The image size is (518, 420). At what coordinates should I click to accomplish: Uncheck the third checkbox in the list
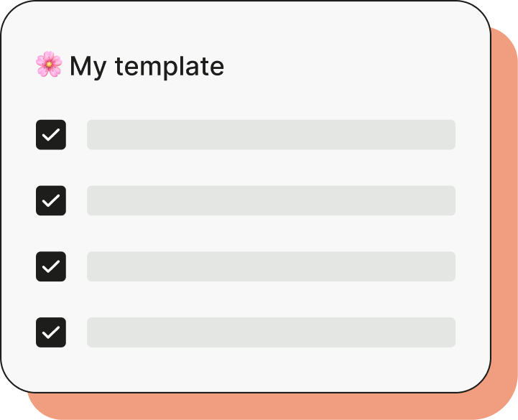click(51, 266)
